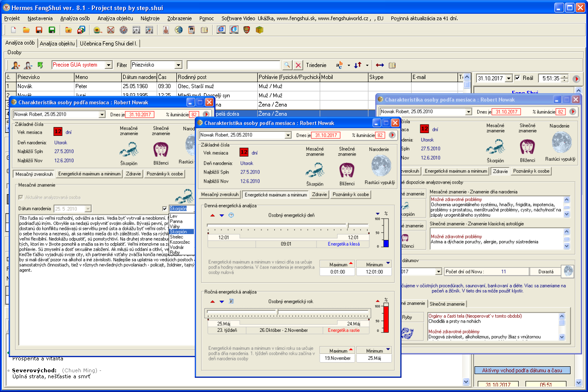Select Strelec from the zodiac list
Screen dimensions: 588x392
click(x=176, y=237)
